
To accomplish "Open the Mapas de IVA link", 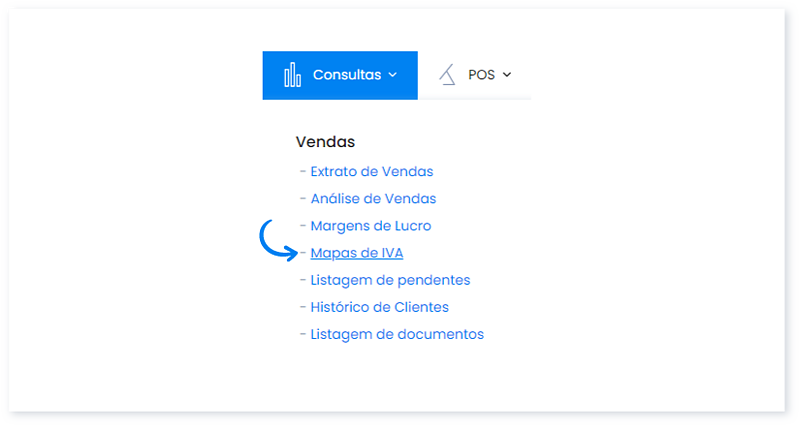I will tap(357, 253).
